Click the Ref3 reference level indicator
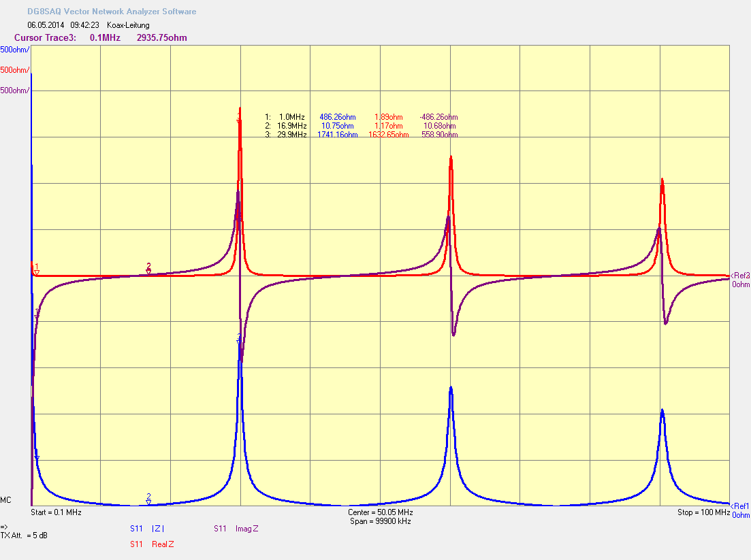The height and width of the screenshot is (560, 751). pos(740,276)
